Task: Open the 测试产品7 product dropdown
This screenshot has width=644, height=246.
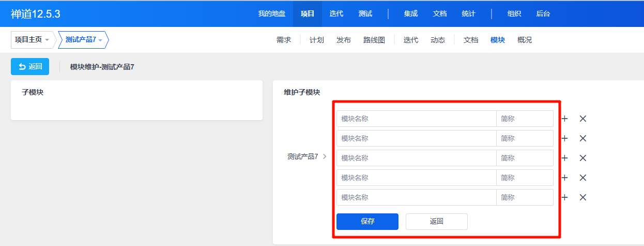Action: point(83,40)
